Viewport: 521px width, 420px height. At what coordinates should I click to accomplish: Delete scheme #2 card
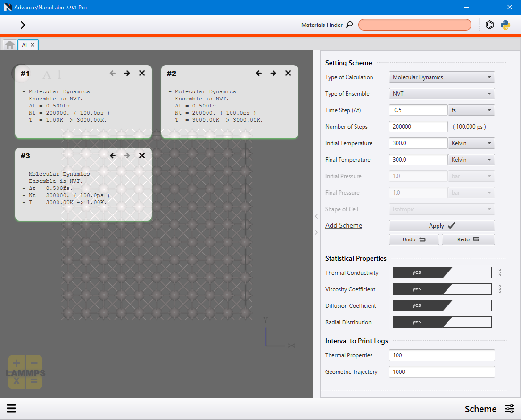coord(288,73)
